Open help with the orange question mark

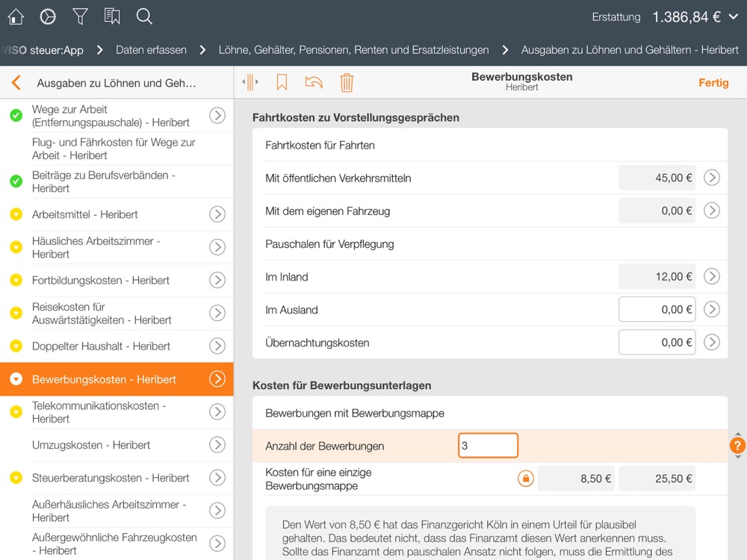[x=737, y=446]
